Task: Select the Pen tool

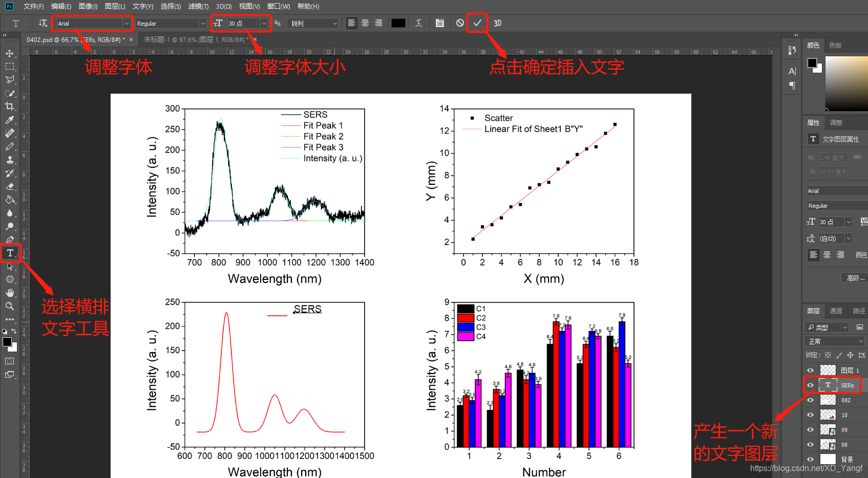Action: click(x=10, y=240)
